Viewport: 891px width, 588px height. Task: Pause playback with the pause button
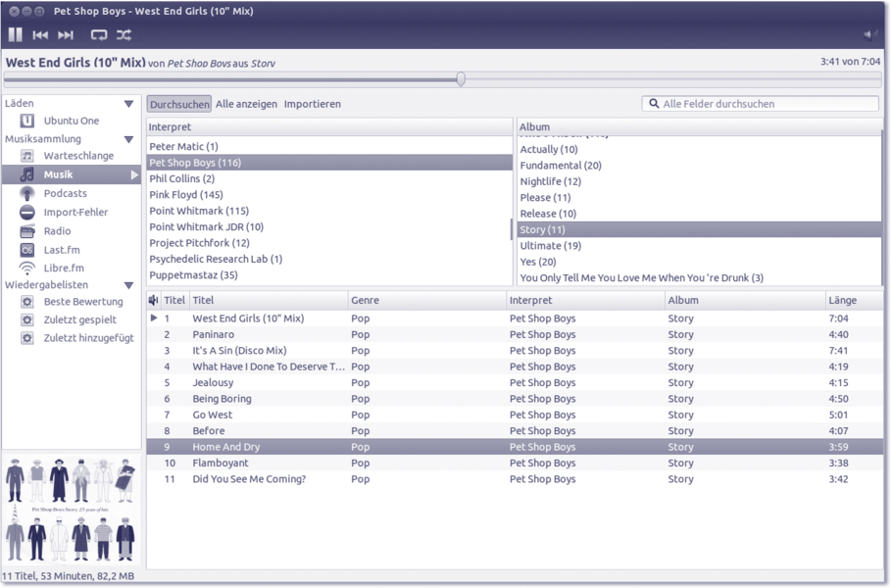point(16,35)
